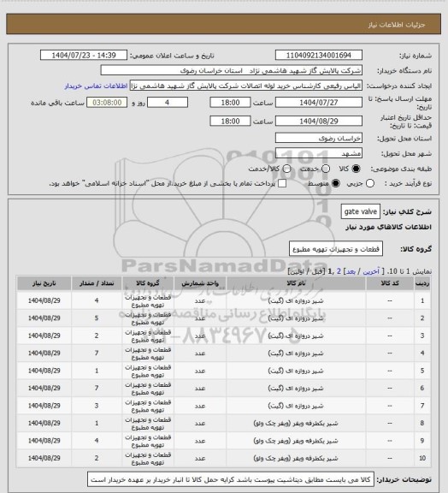Screen dimensions: 448x493
Task: Click quantity 3 in row 7
Action: [x=97, y=406]
